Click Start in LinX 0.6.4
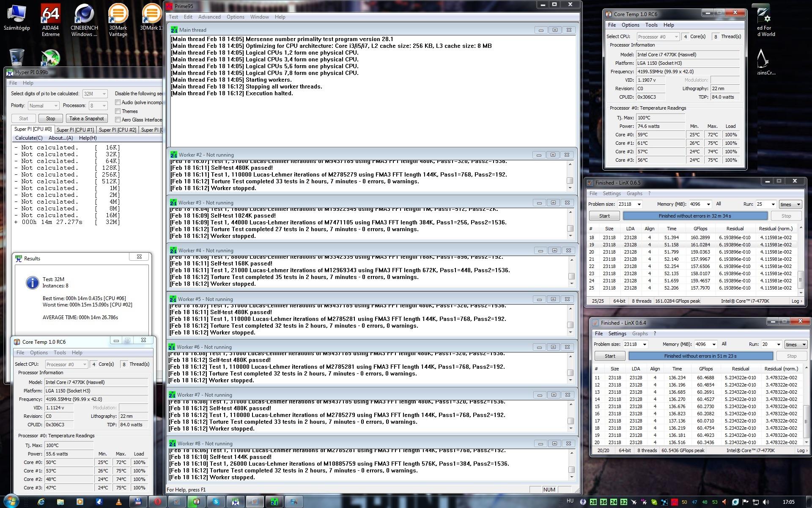812x508 pixels. click(610, 356)
